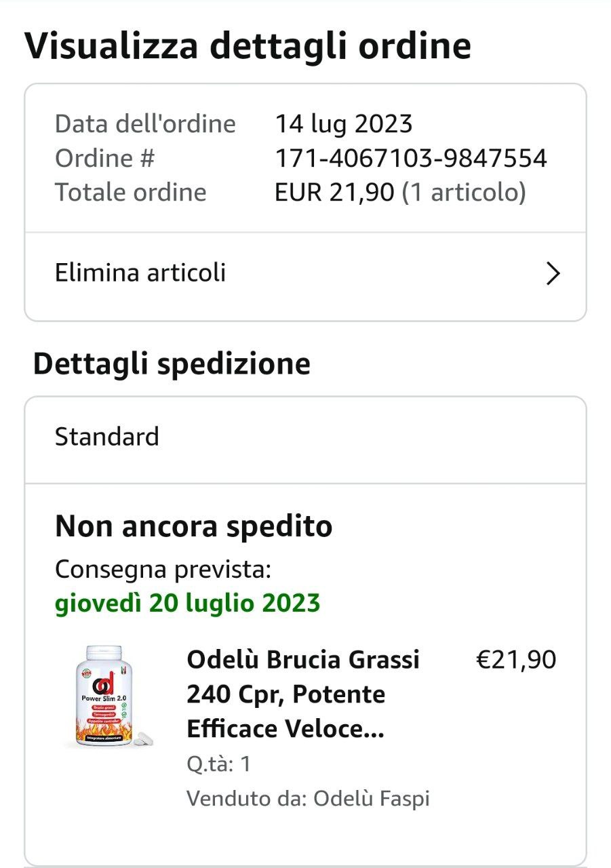Select the order number 171-4067103-9847554
This screenshot has width=611, height=868.
[411, 159]
